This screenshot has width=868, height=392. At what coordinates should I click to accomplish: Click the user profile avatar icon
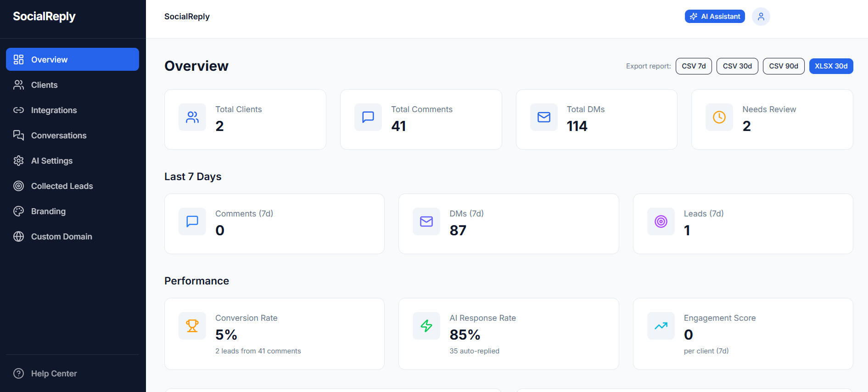click(761, 17)
